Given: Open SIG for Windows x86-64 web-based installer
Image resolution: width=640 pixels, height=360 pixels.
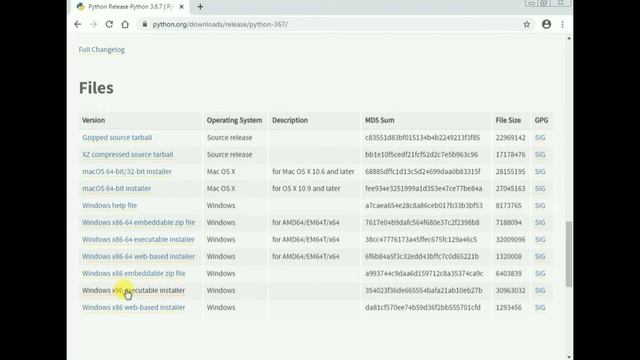Looking at the screenshot, I should click(540, 256).
